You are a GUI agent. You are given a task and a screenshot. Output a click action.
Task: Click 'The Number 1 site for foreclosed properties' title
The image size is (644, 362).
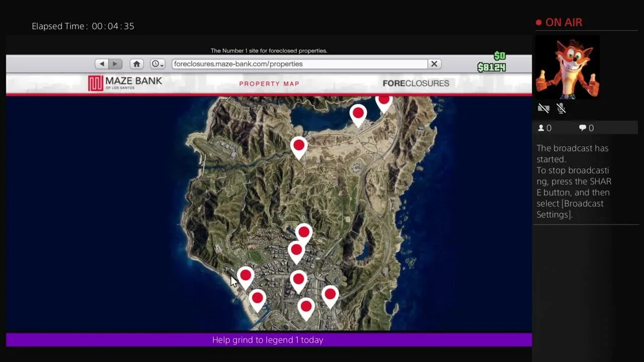[x=269, y=51]
